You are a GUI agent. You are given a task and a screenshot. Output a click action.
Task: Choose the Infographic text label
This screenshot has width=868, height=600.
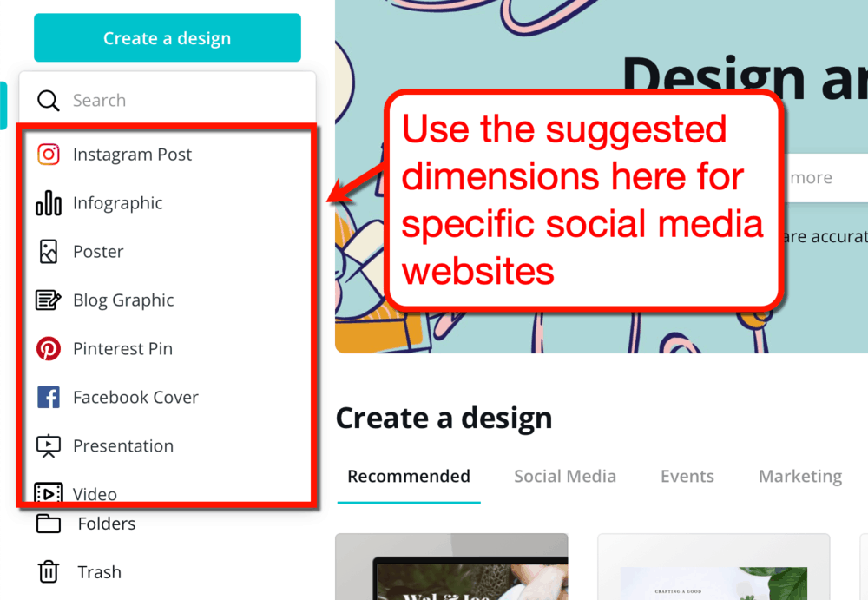click(x=118, y=203)
